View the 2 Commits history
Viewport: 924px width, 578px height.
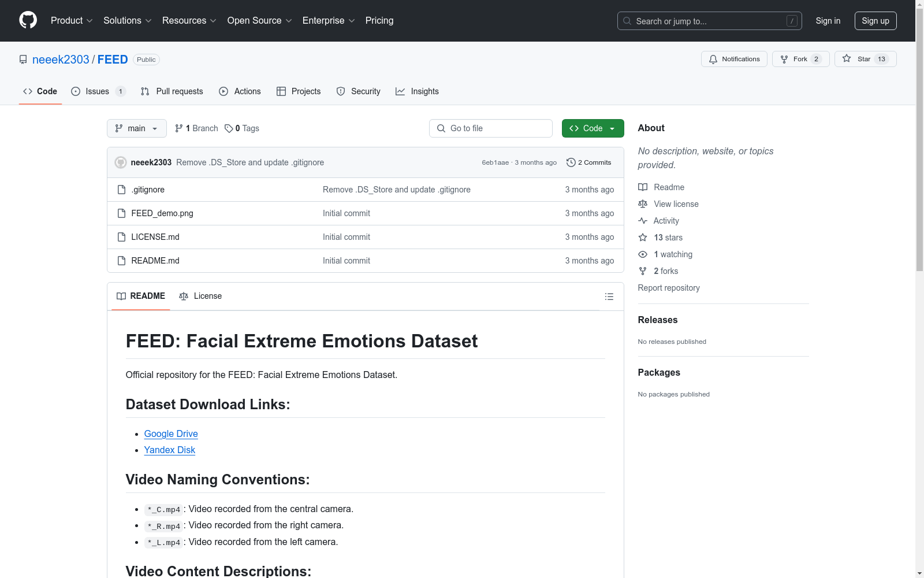click(x=589, y=162)
